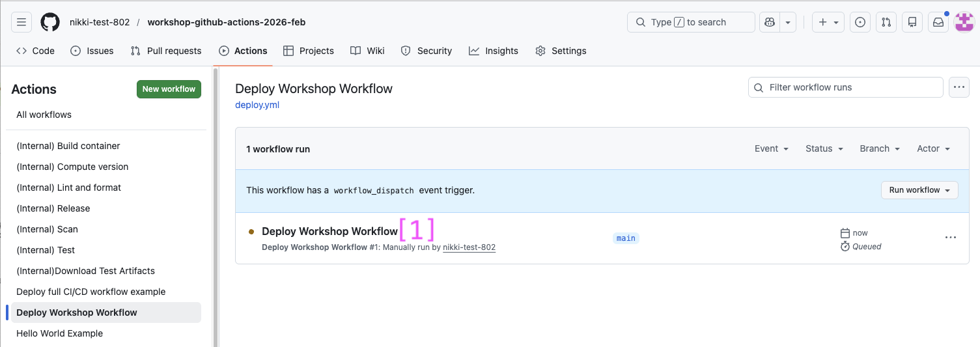The width and height of the screenshot is (980, 347).
Task: Switch to the Projects tab
Action: coord(309,51)
